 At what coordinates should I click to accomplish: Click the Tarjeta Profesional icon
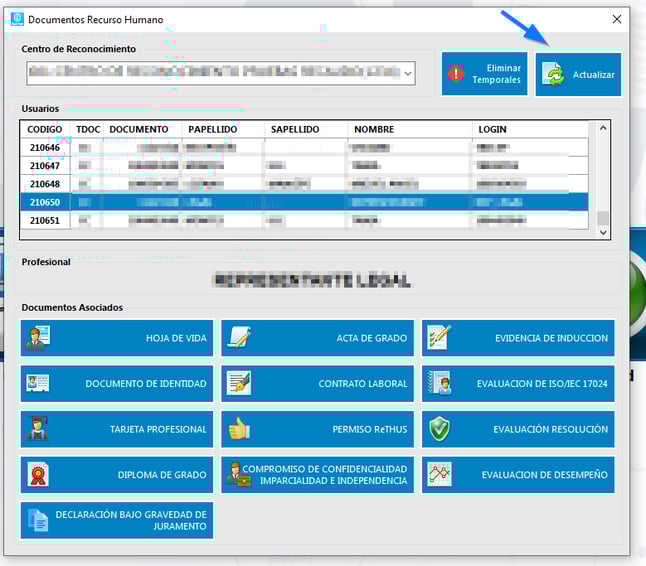38,429
